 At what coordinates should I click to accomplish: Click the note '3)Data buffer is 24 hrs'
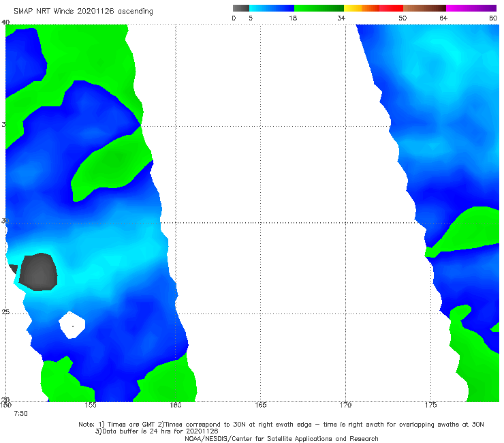point(156,431)
